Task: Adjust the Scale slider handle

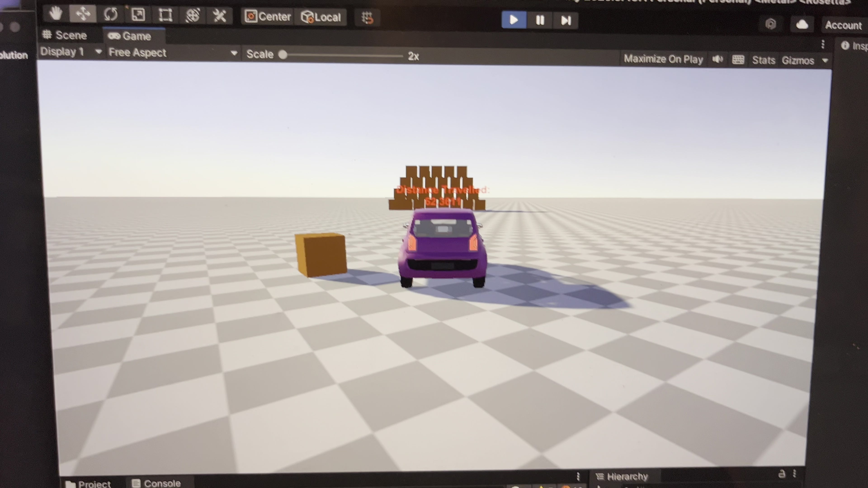Action: coord(283,54)
